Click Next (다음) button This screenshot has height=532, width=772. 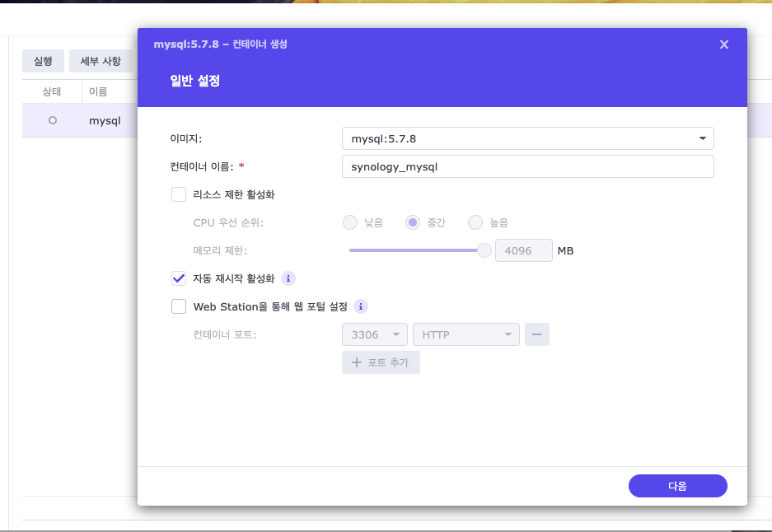pyautogui.click(x=677, y=486)
